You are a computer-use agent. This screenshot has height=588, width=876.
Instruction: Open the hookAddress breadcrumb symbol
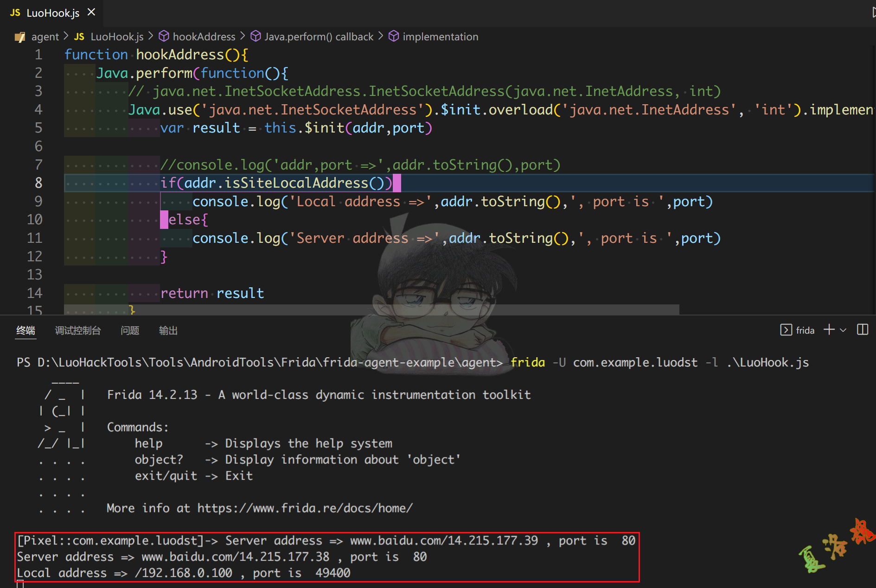coord(204,37)
